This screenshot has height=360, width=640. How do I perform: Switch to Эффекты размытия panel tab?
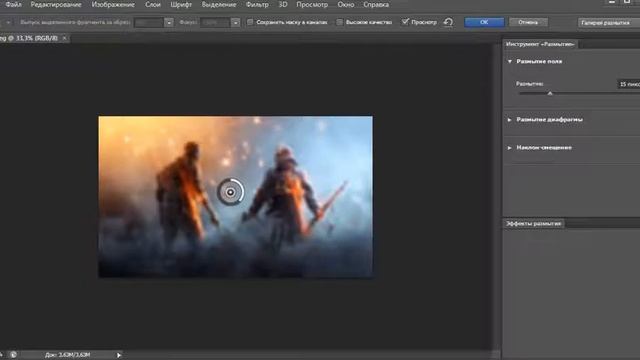coord(533,224)
